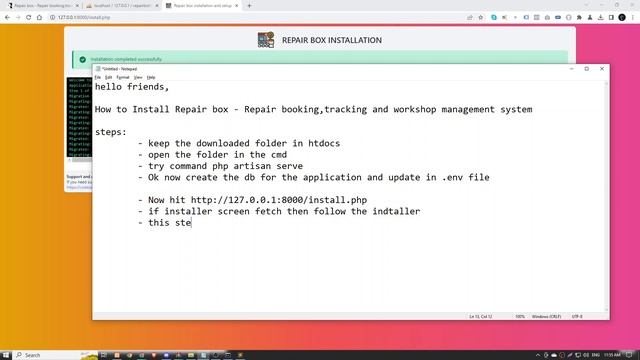Show hidden system tray icons chevron
Viewport: 640px width, 360px height.
coord(538,355)
